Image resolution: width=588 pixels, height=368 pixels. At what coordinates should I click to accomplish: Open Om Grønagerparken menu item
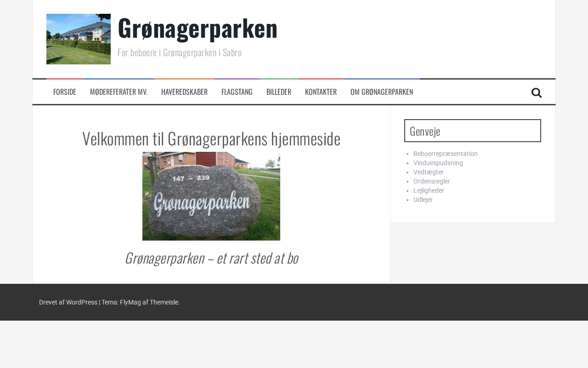(382, 92)
